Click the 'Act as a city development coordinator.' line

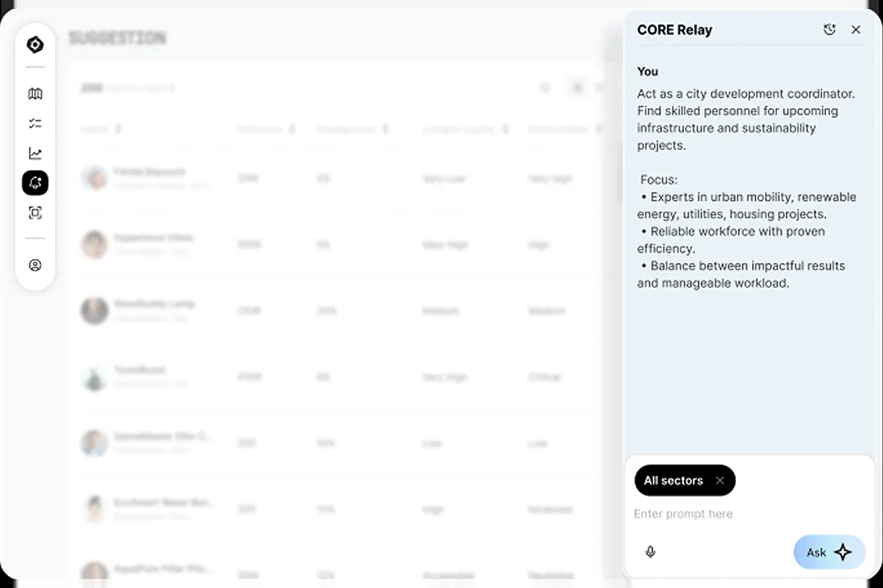746,93
